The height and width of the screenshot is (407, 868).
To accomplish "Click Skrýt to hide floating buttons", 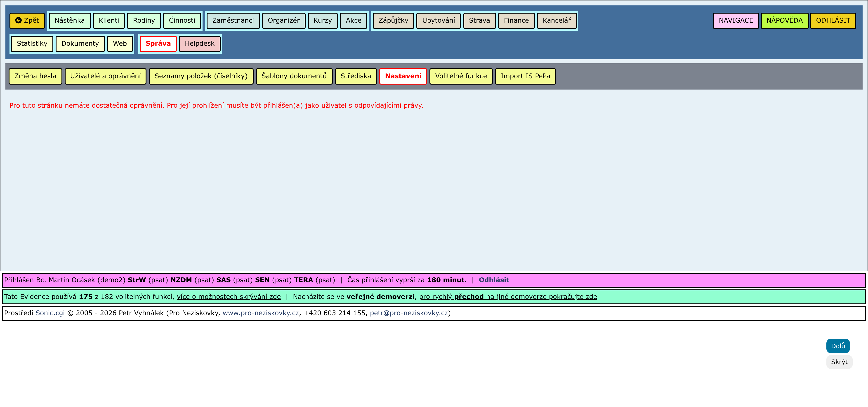I will pos(839,362).
